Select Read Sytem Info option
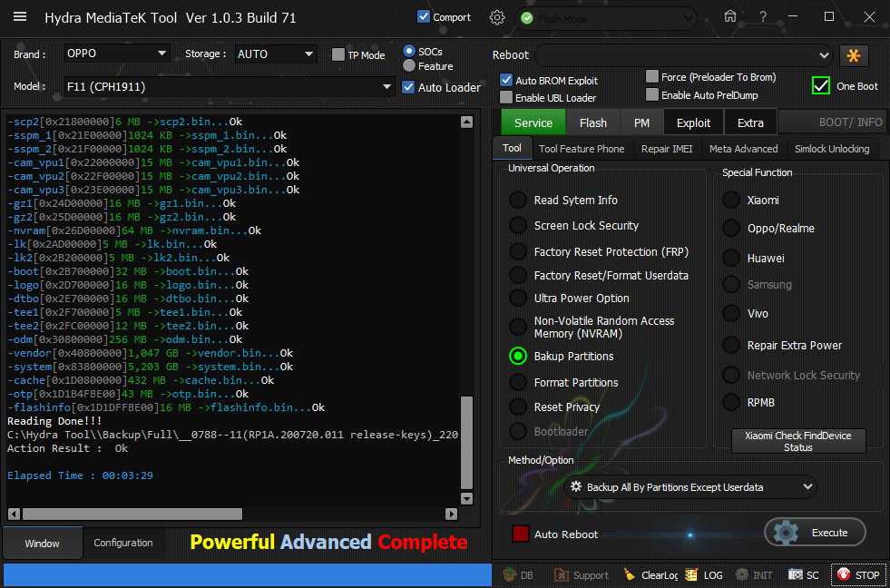The height and width of the screenshot is (588, 890). point(518,200)
